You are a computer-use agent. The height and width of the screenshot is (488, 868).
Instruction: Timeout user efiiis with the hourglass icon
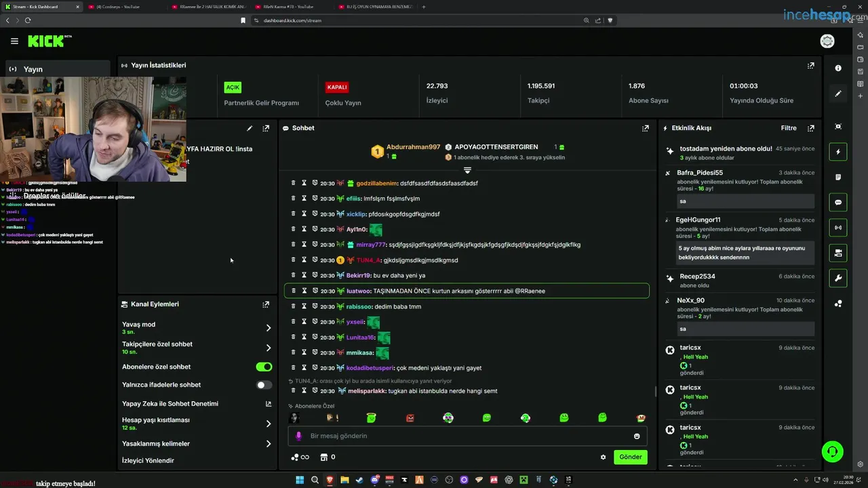(304, 199)
